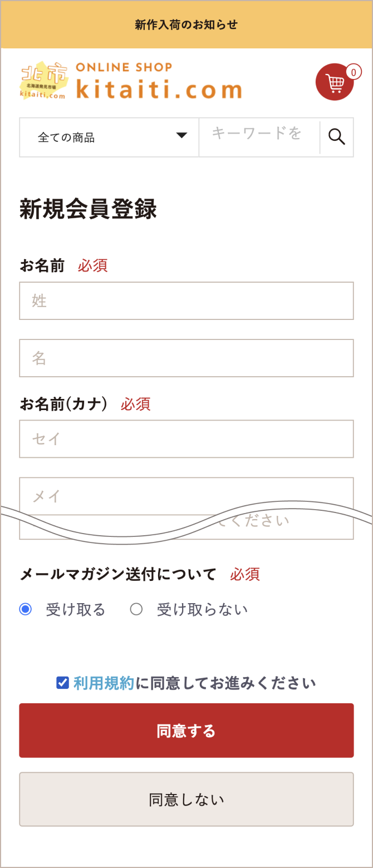Click the メイ kana input field
Viewport: 373px width, 868px height.
(x=186, y=496)
